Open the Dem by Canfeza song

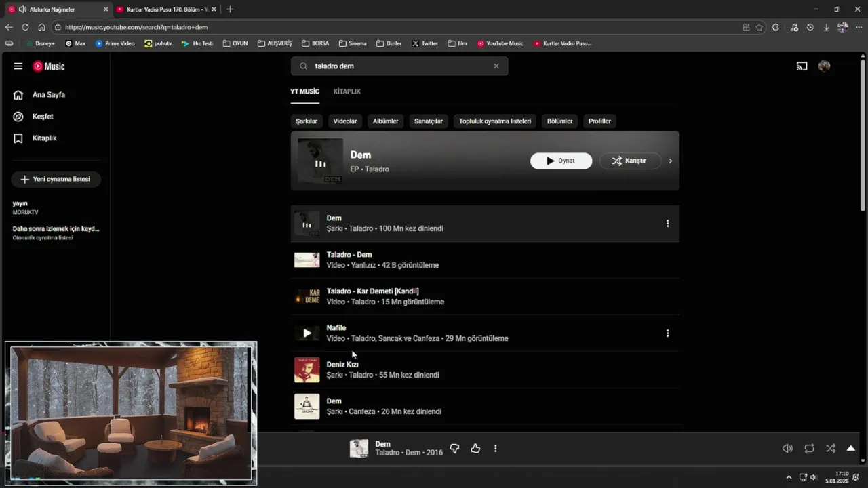point(486,407)
